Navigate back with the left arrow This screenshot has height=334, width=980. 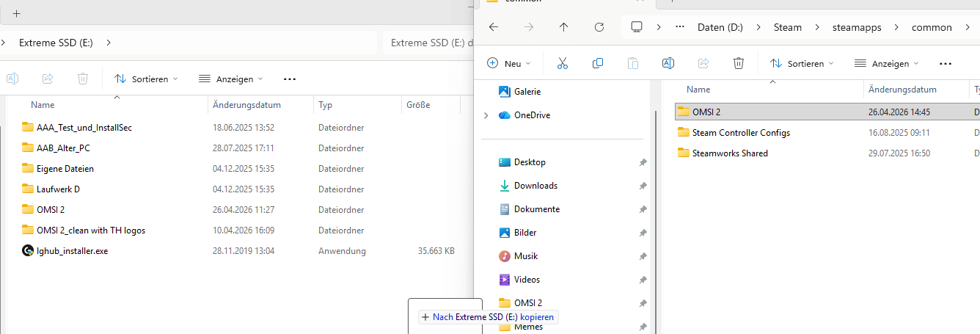494,27
